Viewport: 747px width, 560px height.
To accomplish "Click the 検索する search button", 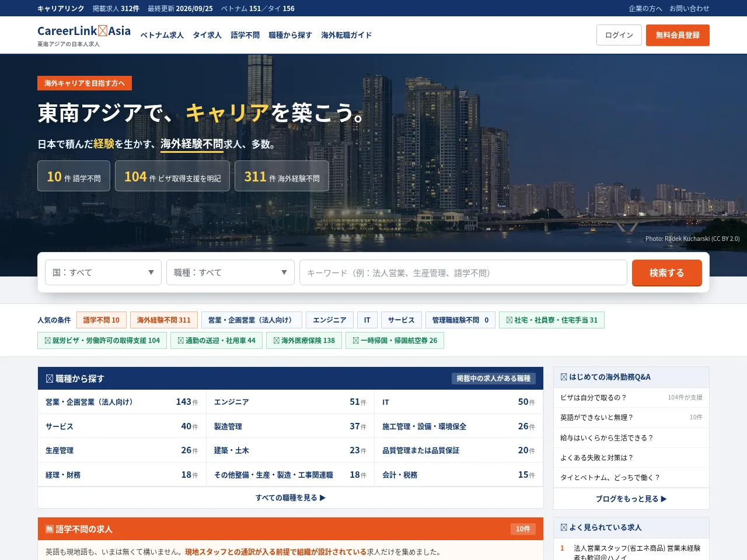I will (667, 273).
